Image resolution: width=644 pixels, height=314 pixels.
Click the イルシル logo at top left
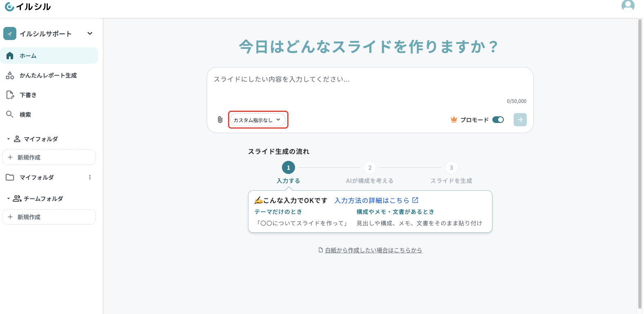click(27, 7)
